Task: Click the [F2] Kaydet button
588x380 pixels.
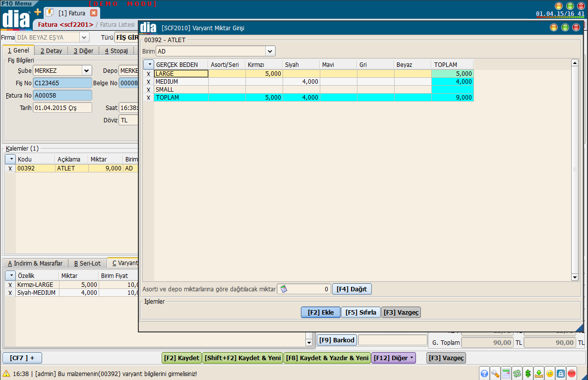Action: click(181, 358)
